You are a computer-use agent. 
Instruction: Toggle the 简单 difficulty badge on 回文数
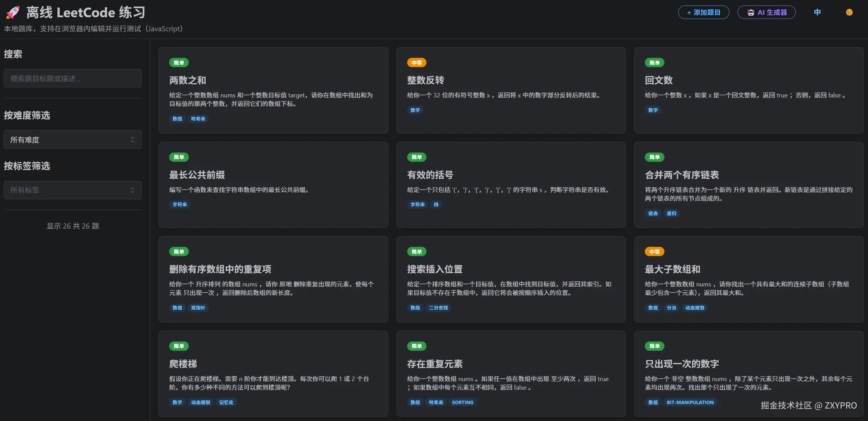pos(655,62)
